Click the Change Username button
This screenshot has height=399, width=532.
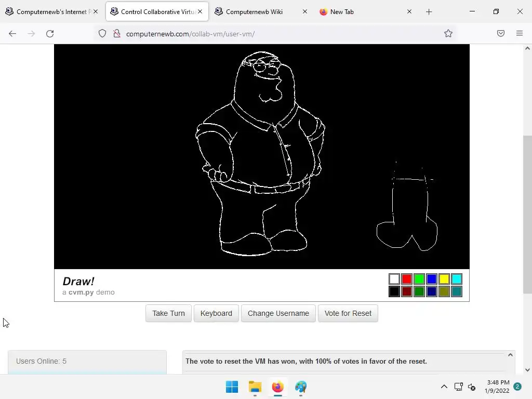click(x=278, y=313)
